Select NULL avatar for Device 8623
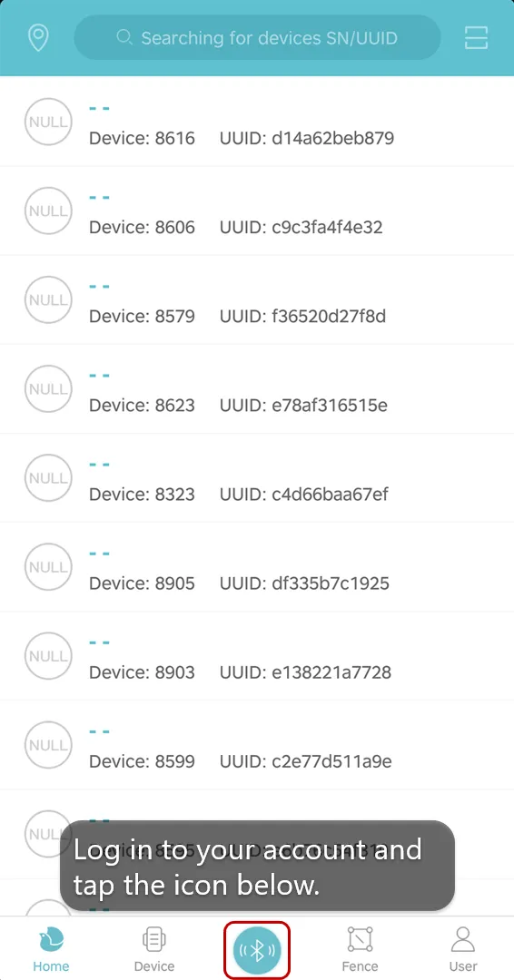Viewport: 514px width, 980px height. click(48, 388)
